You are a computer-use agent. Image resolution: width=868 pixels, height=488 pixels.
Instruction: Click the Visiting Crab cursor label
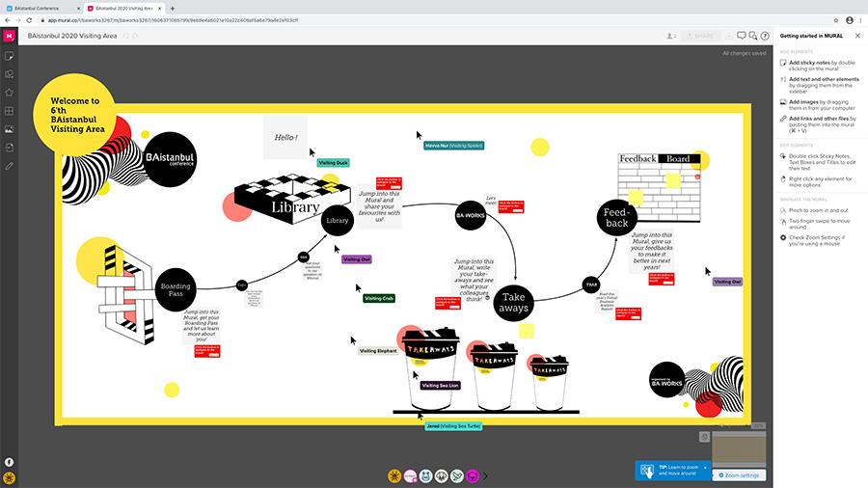[379, 298]
